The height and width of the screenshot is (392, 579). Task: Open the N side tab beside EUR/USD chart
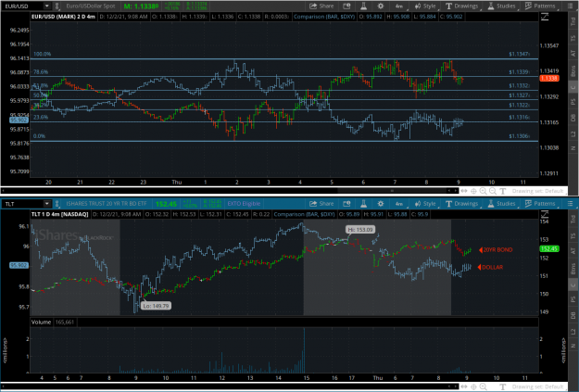pos(573,148)
